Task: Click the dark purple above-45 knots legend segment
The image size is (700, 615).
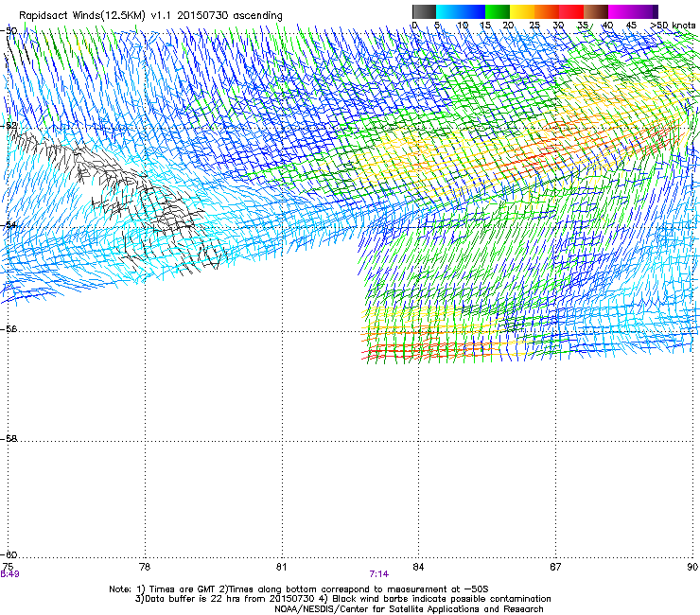Action: (645, 11)
